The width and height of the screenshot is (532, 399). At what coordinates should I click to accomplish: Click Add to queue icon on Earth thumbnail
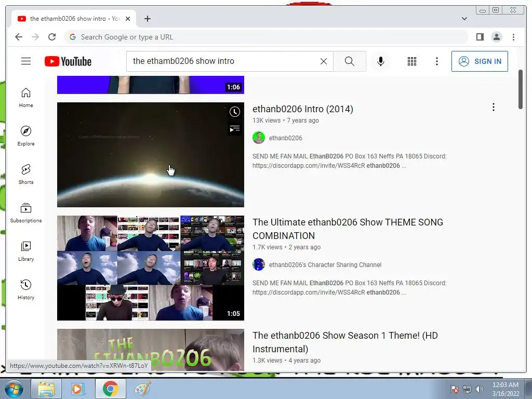234,129
